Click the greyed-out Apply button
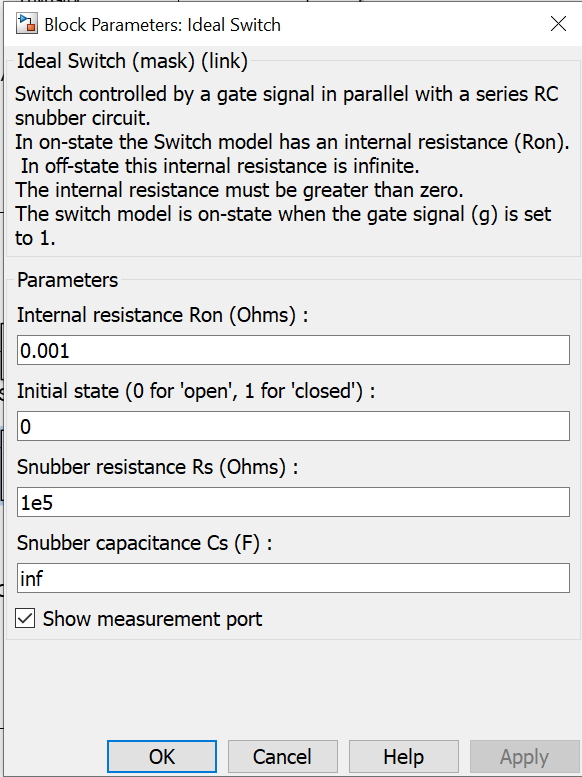Image resolution: width=582 pixels, height=777 pixels. click(524, 757)
